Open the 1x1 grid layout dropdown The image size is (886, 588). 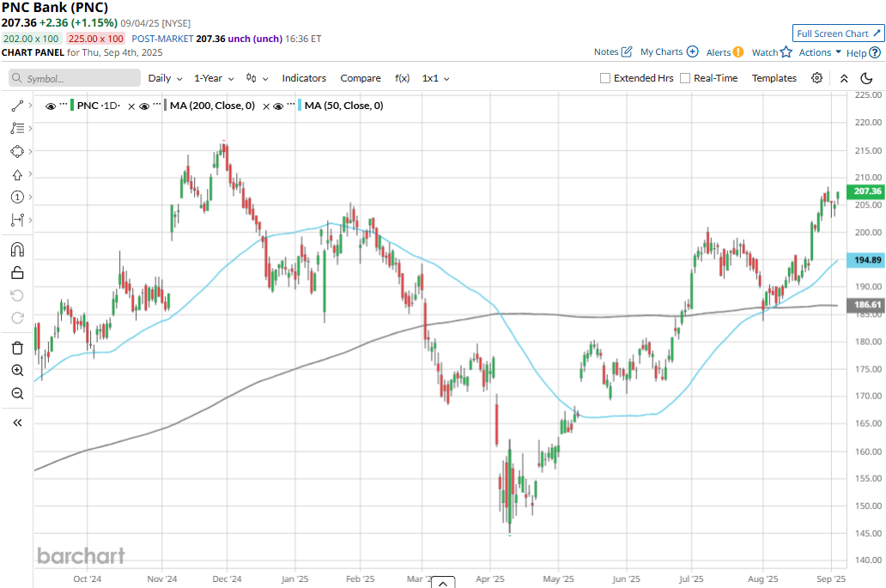(435, 78)
